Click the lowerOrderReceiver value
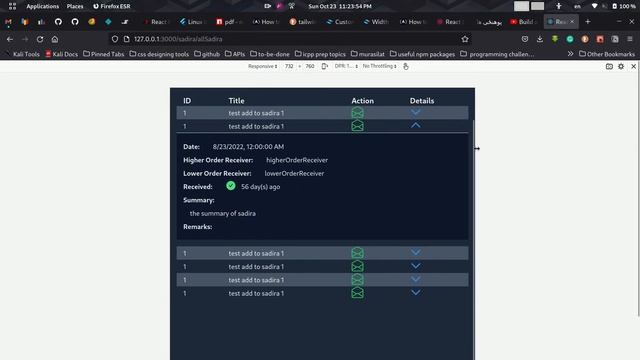Viewport: 640px width, 360px height. (294, 173)
